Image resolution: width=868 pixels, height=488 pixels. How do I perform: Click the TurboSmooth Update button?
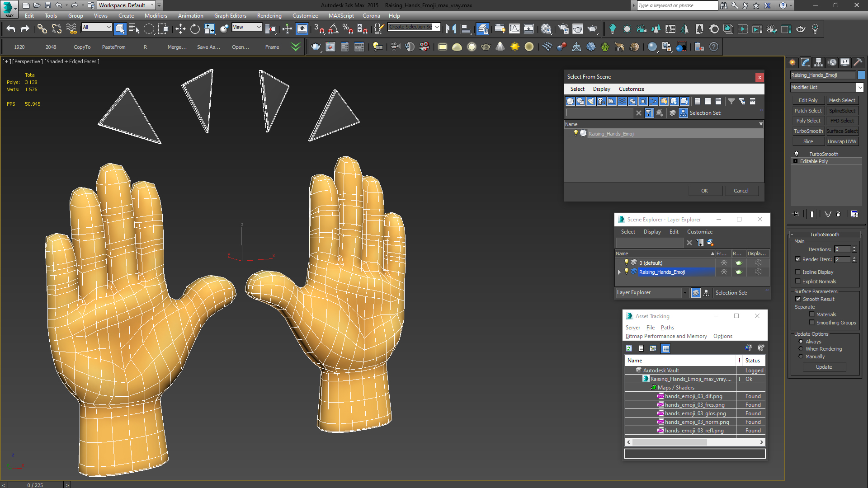pos(824,367)
